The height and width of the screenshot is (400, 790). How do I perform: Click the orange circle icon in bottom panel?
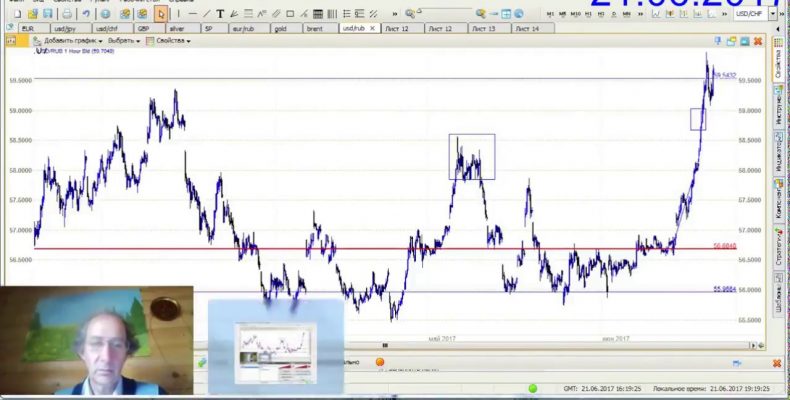[380, 362]
